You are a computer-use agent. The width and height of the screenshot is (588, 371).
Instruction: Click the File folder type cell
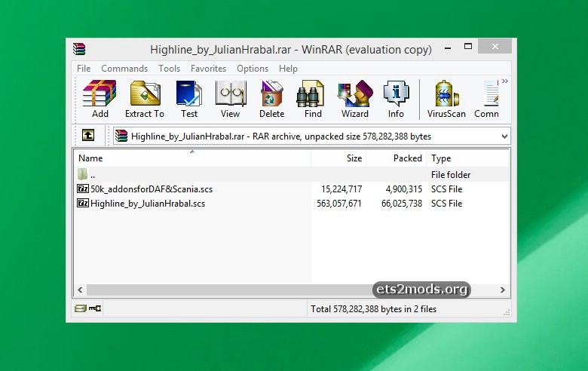451,175
